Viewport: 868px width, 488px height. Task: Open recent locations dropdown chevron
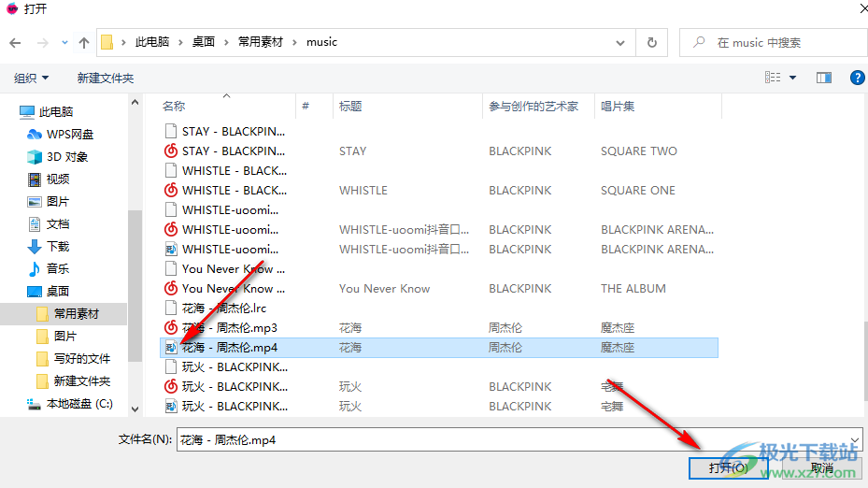(64, 43)
